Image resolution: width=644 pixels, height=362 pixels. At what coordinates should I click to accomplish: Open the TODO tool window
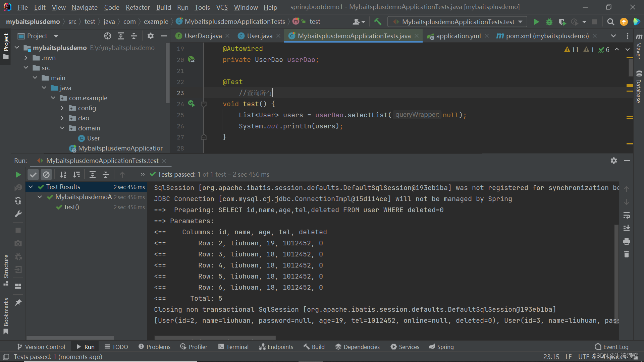pos(116,347)
